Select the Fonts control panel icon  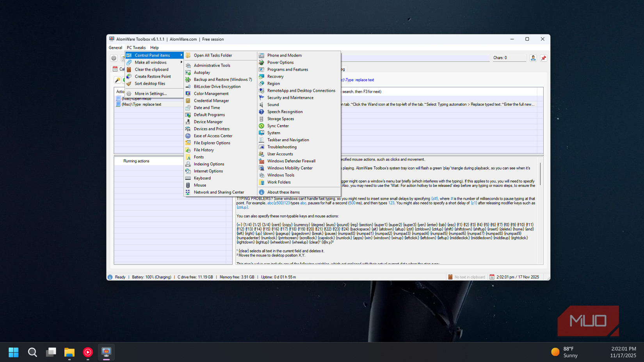click(x=199, y=157)
